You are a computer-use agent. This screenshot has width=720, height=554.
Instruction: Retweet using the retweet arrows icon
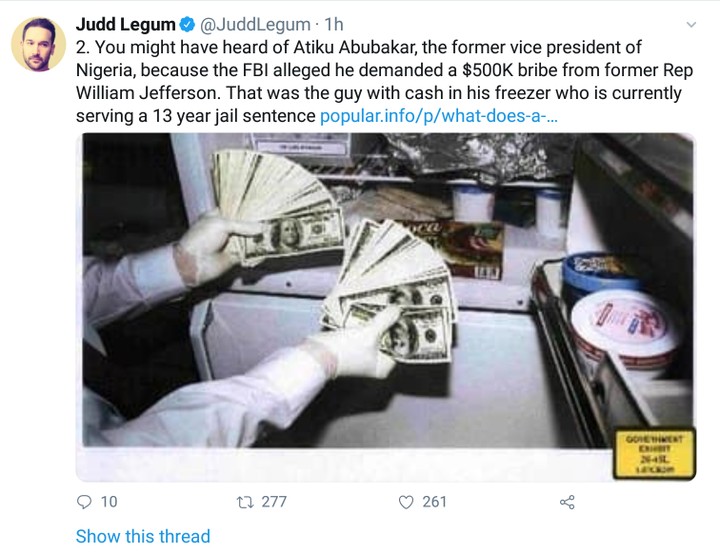(243, 501)
